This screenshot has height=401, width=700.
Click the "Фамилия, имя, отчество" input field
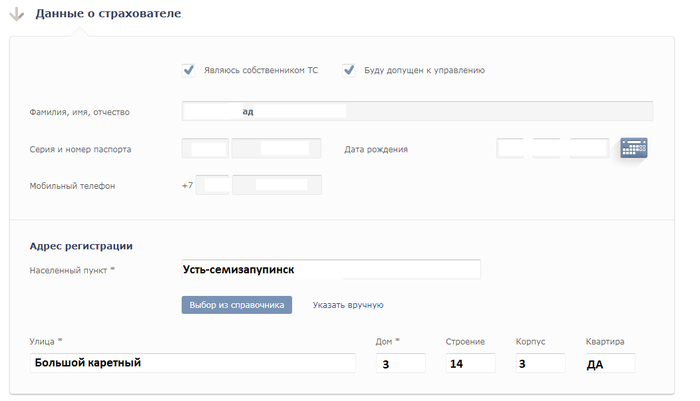[x=417, y=111]
